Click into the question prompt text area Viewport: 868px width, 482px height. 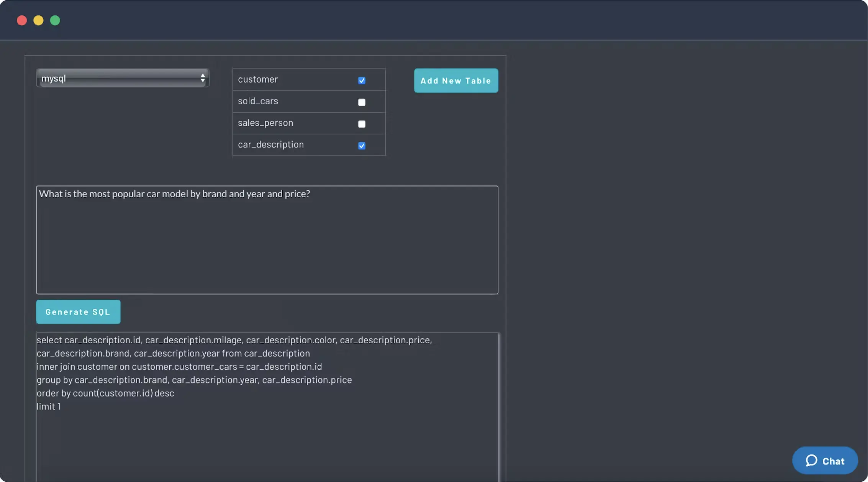[267, 245]
